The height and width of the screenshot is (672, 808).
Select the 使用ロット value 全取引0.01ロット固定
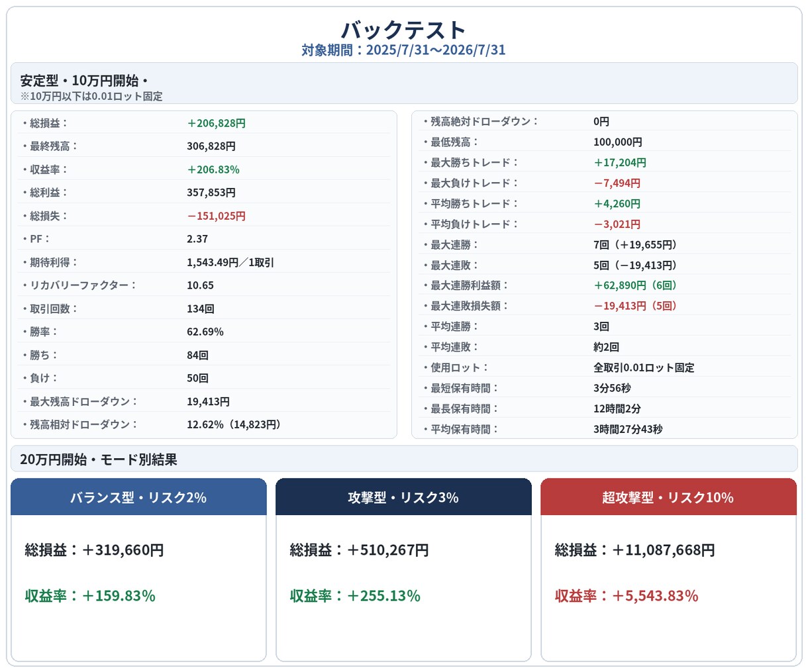pos(644,367)
